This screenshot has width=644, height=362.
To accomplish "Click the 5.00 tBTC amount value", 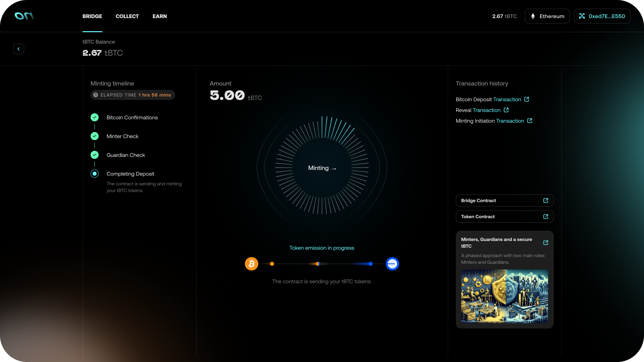I will pyautogui.click(x=236, y=96).
